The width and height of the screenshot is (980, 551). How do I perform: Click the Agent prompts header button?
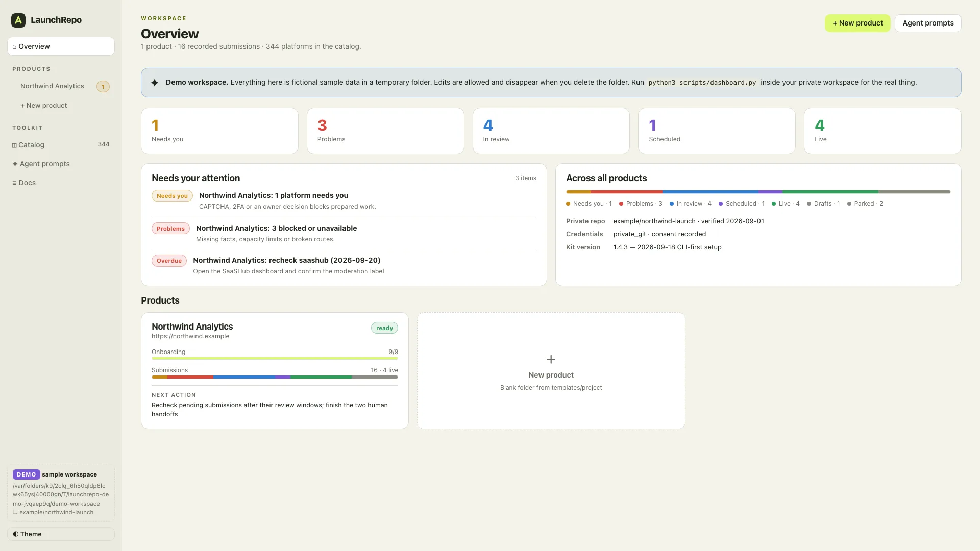[928, 23]
